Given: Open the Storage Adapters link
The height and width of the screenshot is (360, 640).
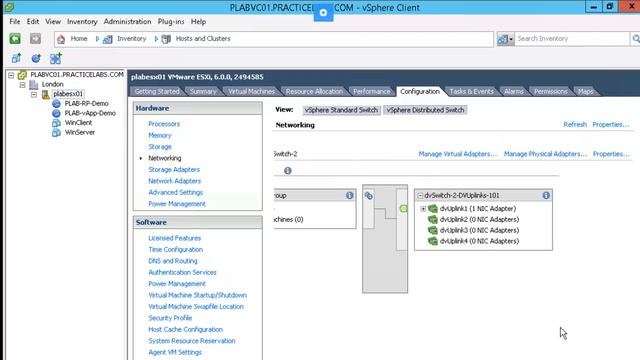Looking at the screenshot, I should point(174,169).
